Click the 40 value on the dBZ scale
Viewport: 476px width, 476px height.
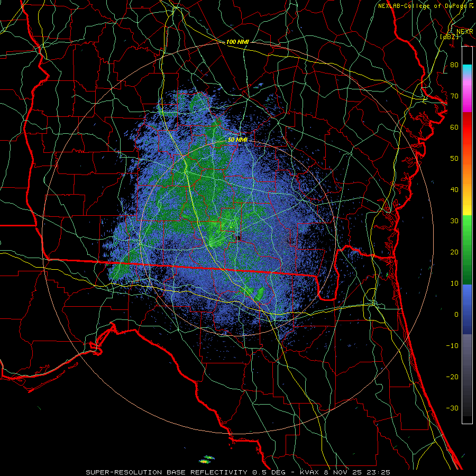click(x=454, y=190)
